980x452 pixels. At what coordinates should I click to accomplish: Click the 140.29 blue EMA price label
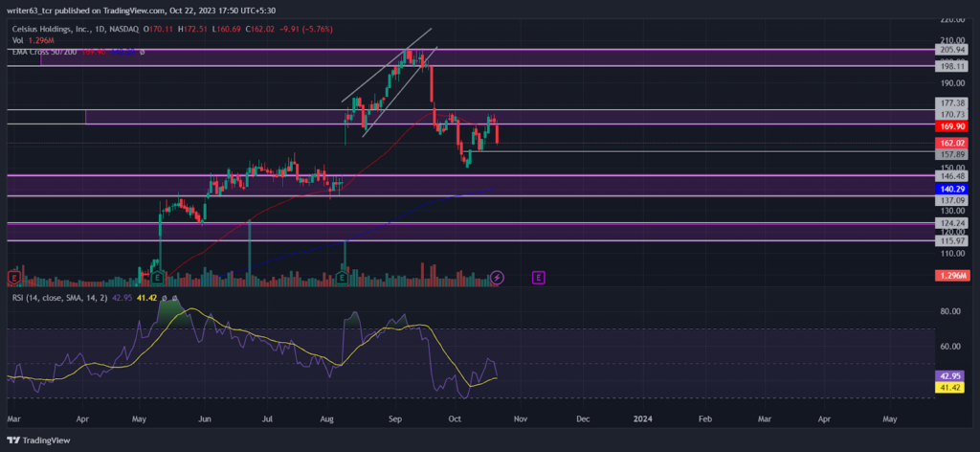(952, 189)
